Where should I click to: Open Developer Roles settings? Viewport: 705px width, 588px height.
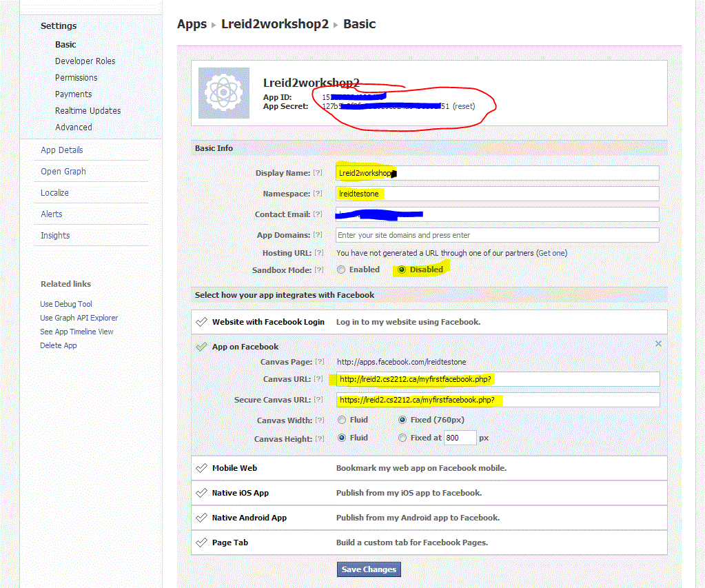click(x=85, y=61)
